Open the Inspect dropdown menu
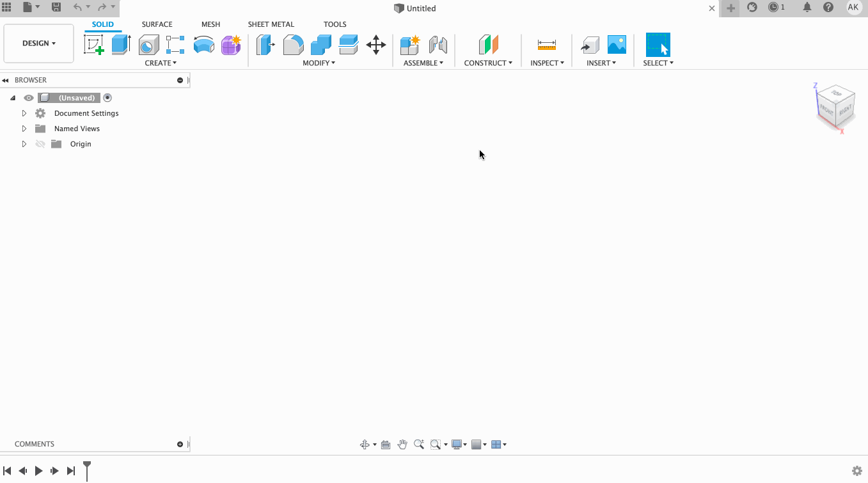The width and height of the screenshot is (868, 483). point(547,63)
